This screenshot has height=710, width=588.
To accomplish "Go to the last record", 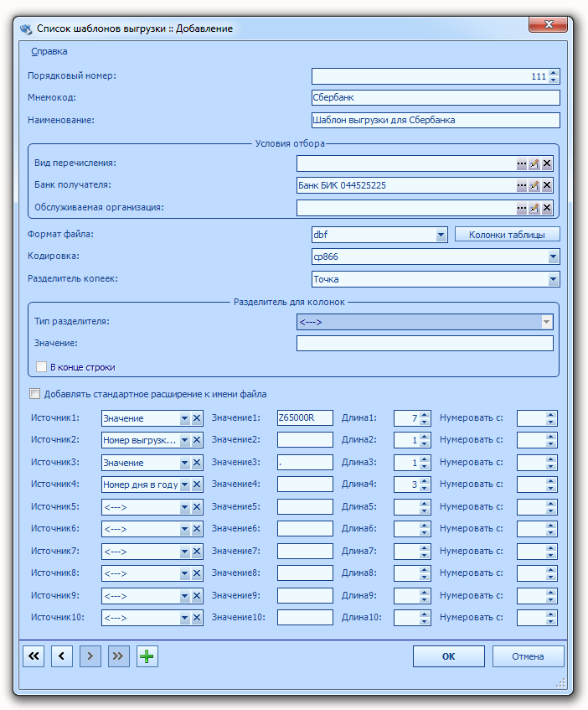I will coord(118,656).
